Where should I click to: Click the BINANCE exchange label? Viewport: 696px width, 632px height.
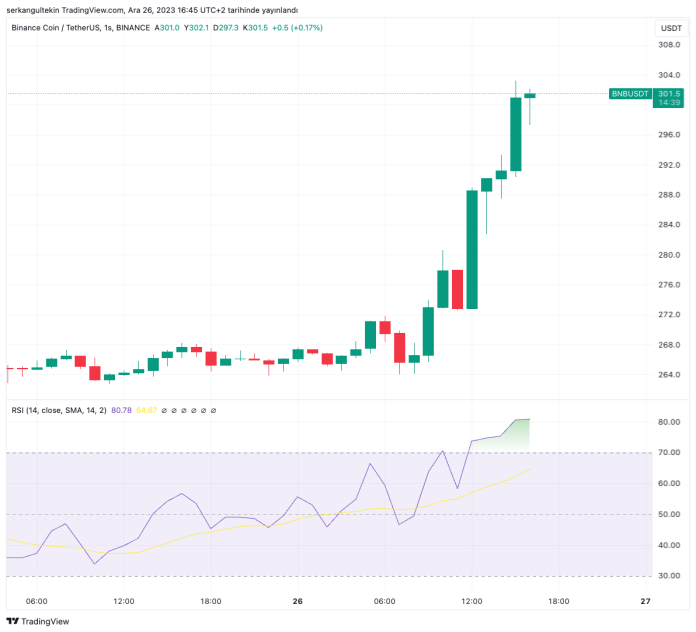click(132, 28)
